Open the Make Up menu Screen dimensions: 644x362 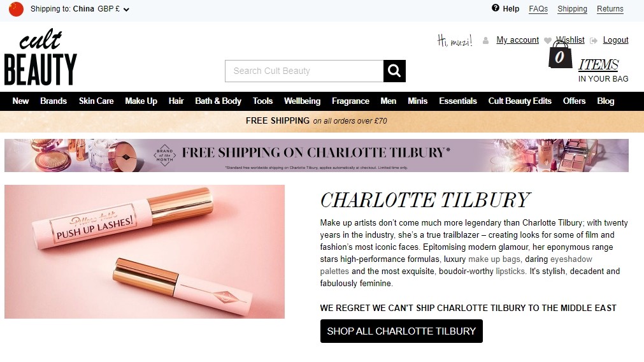click(141, 101)
